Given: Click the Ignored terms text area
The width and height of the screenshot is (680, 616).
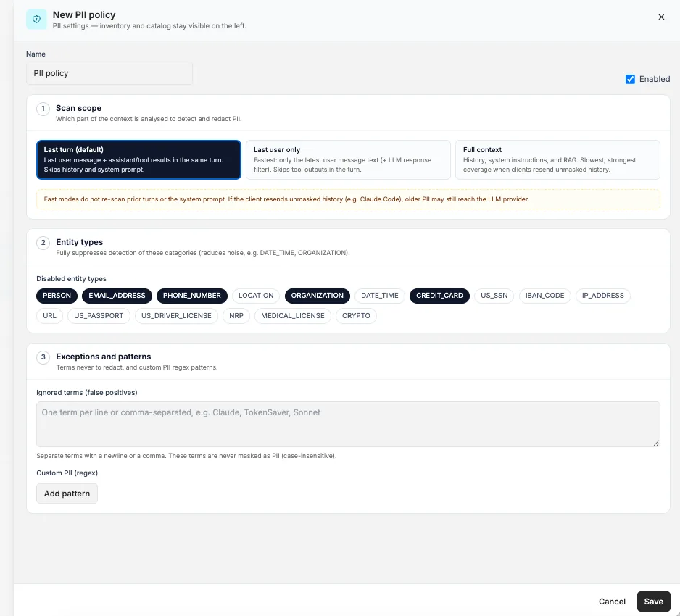Looking at the screenshot, I should pos(348,424).
